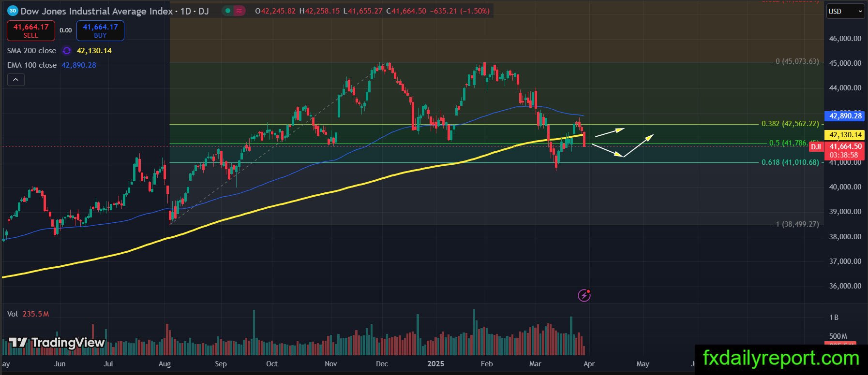This screenshot has width=868, height=375.
Task: Open the Dow Jones Industrial Average Index symbol title
Action: 97,11
